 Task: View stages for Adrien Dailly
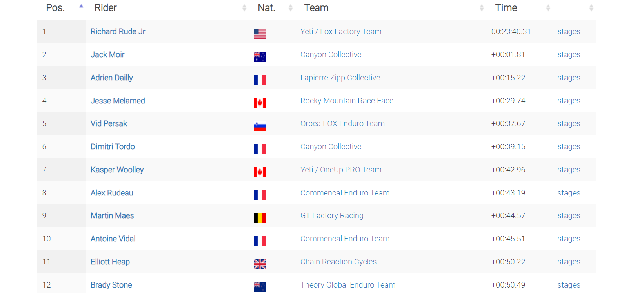[569, 78]
